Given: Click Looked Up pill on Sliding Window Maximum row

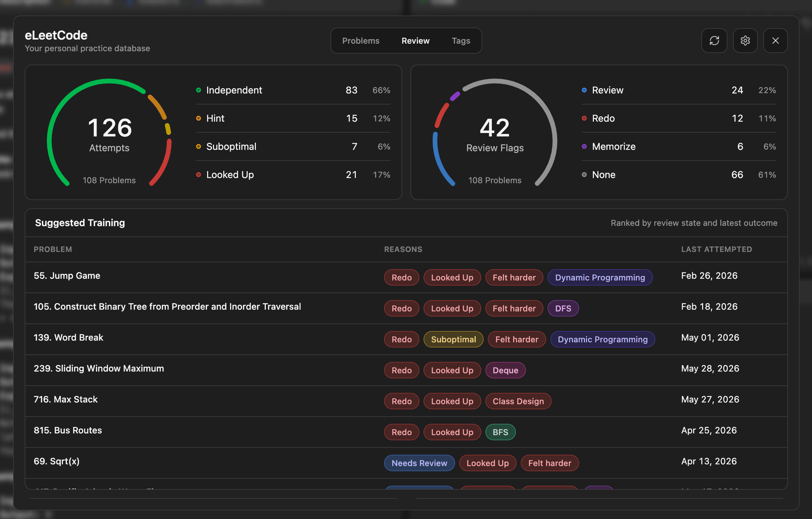Looking at the screenshot, I should point(452,370).
